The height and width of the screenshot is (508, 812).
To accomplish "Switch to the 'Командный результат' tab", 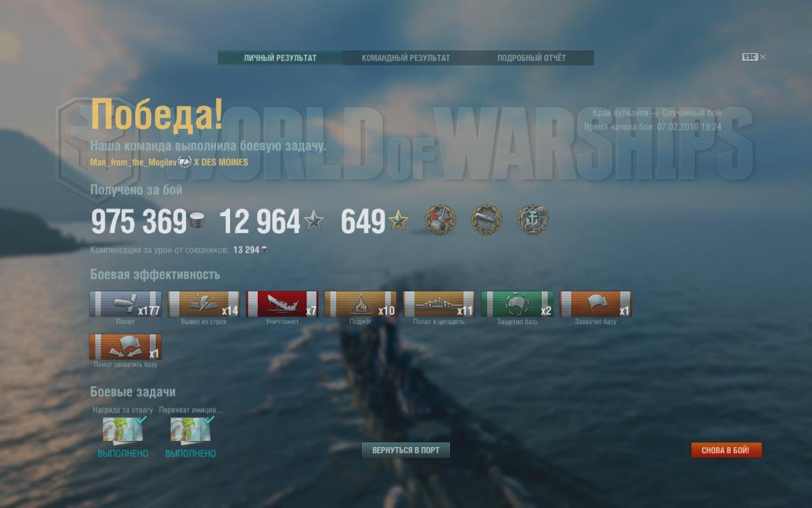I will click(405, 58).
